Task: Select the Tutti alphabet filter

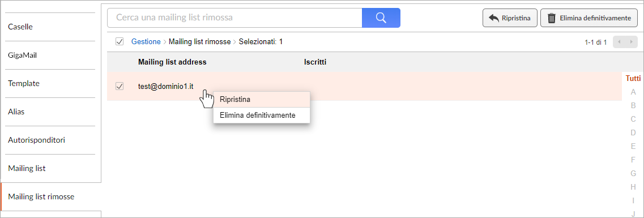Action: pyautogui.click(x=633, y=78)
